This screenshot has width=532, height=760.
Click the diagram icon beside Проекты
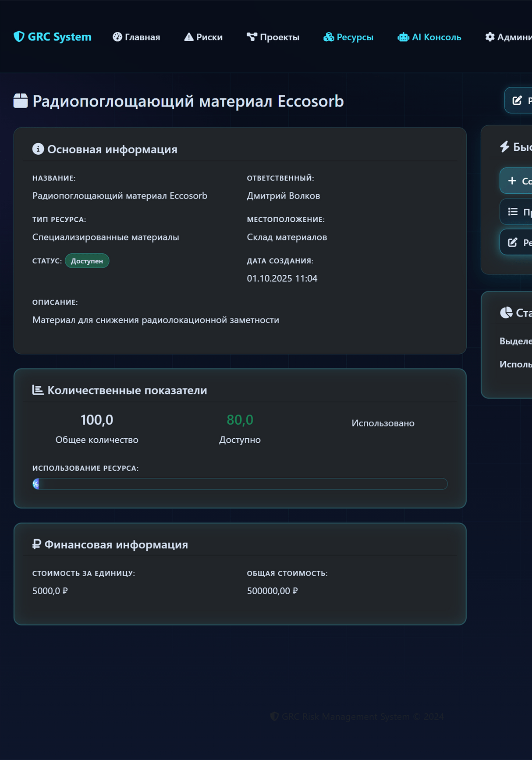click(252, 37)
